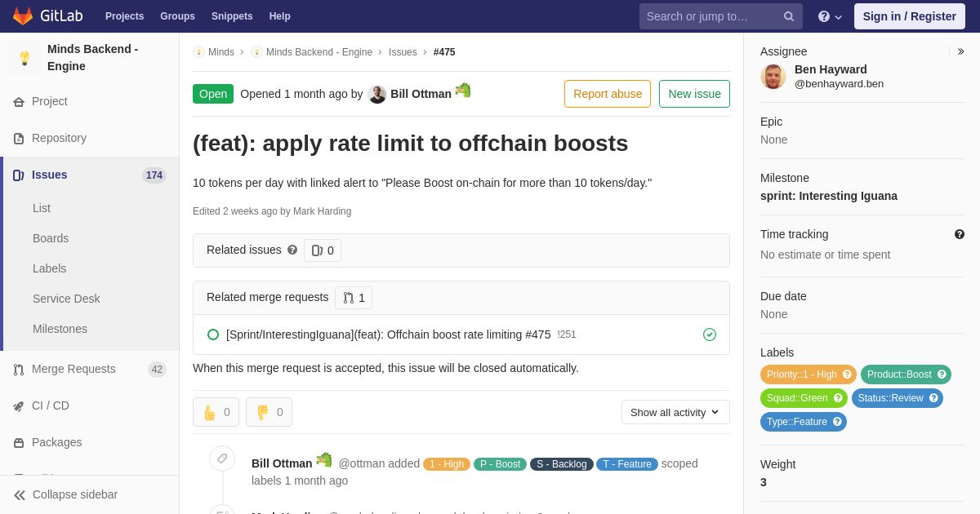Click the New issue button

pos(694,94)
